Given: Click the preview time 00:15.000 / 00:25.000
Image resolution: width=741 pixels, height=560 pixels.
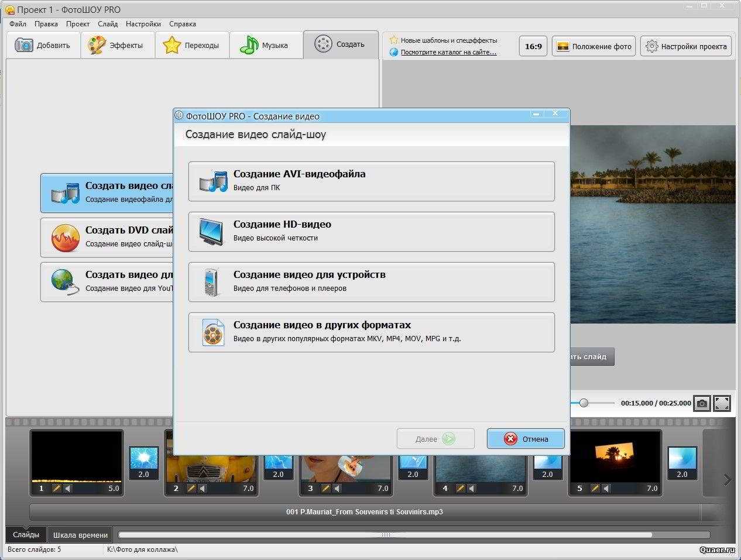Looking at the screenshot, I should click(656, 403).
